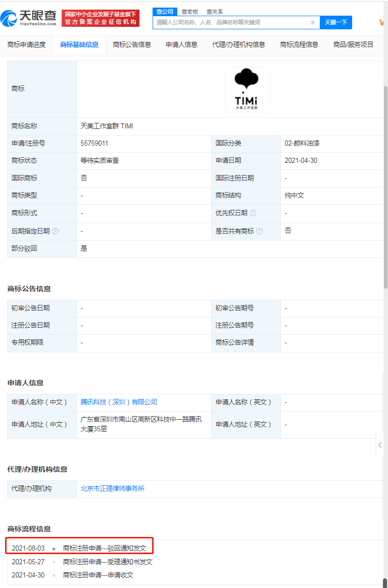Click the 纯中文 structure value
Image resolution: width=388 pixels, height=588 pixels.
tap(294, 195)
